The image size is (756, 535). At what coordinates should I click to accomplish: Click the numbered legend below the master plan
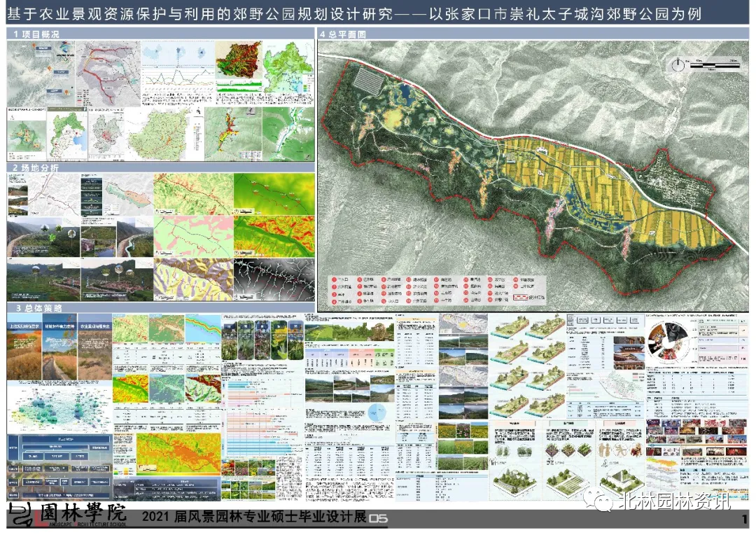436,290
